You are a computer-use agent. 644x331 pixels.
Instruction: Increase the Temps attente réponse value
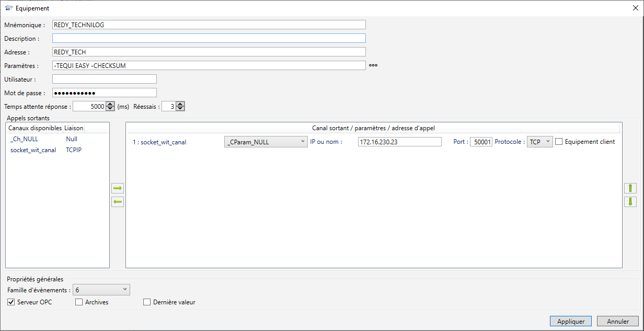(110, 104)
